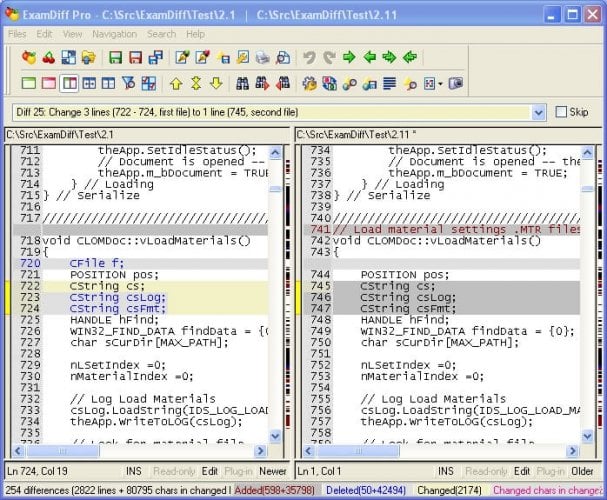
Task: Open the Diff 25 differences dropdown list
Action: point(538,112)
